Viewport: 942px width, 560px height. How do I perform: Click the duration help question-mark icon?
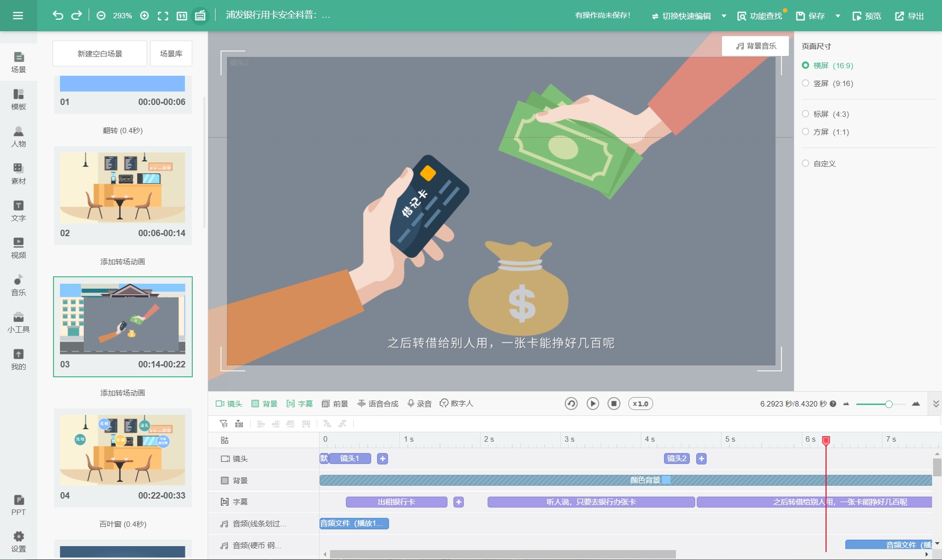pos(833,404)
